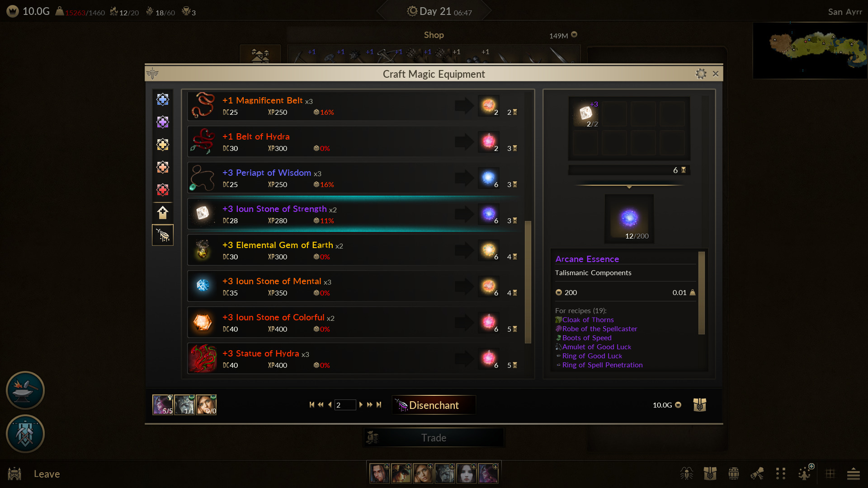Viewport: 868px width, 488px height.
Task: Select the disenchant category icon in sidebar
Action: click(163, 235)
